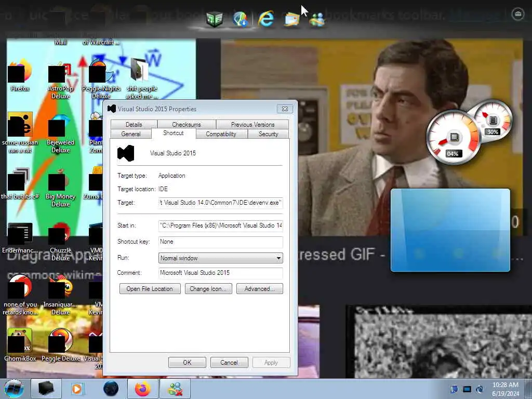Cancel the Properties dialog

(x=229, y=362)
